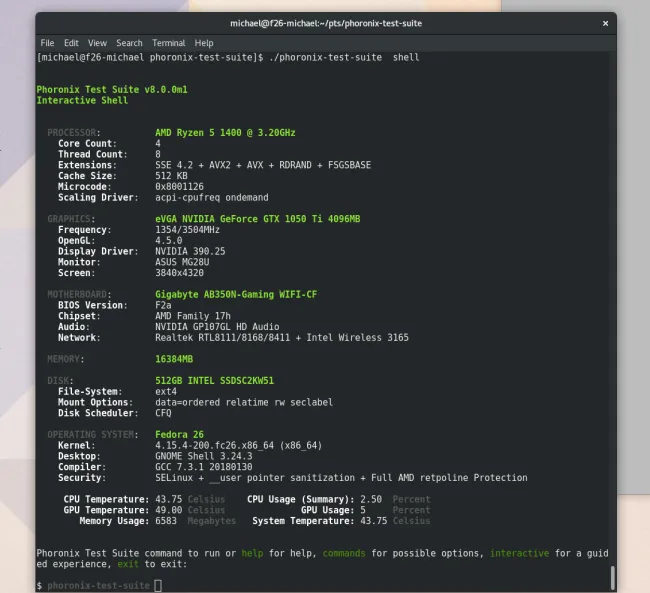The width and height of the screenshot is (650, 593).
Task: Click the 'data=ordered relatime rw seclabel' value
Action: [x=244, y=402]
